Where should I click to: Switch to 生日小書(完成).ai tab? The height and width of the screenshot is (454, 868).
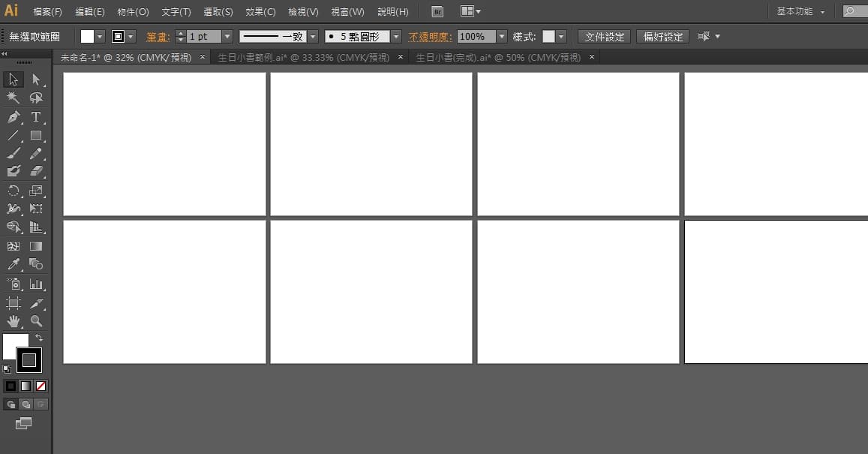pyautogui.click(x=498, y=57)
